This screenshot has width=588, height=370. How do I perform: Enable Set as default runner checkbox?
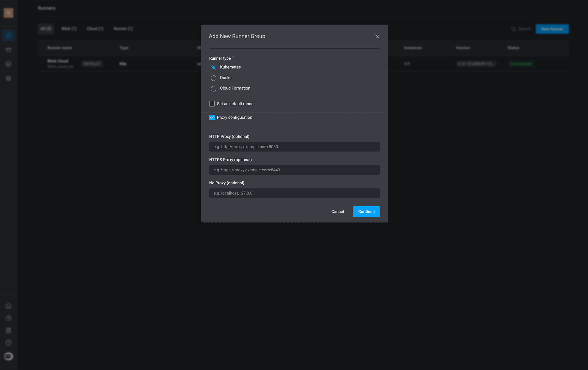tap(212, 104)
